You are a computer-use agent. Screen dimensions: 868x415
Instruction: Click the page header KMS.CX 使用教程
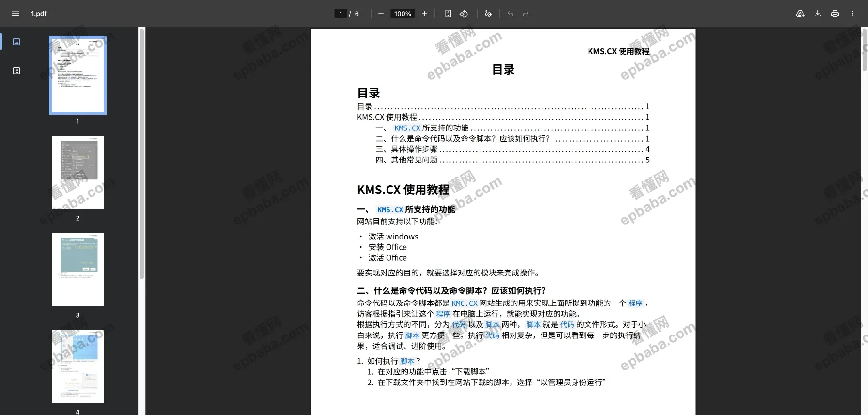(619, 51)
